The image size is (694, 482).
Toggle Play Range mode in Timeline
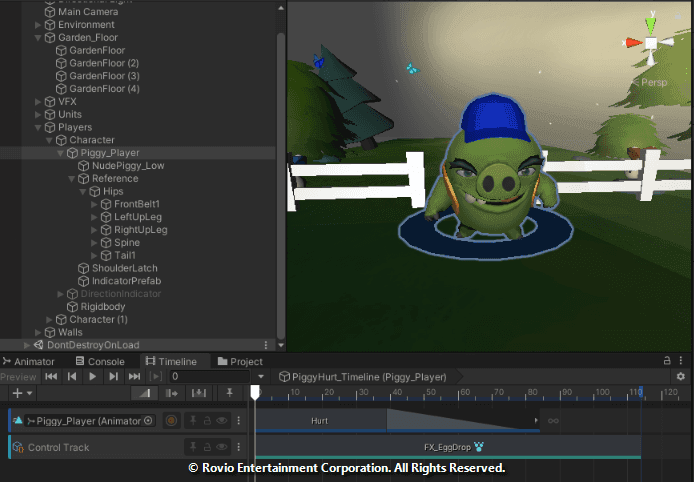click(x=155, y=377)
